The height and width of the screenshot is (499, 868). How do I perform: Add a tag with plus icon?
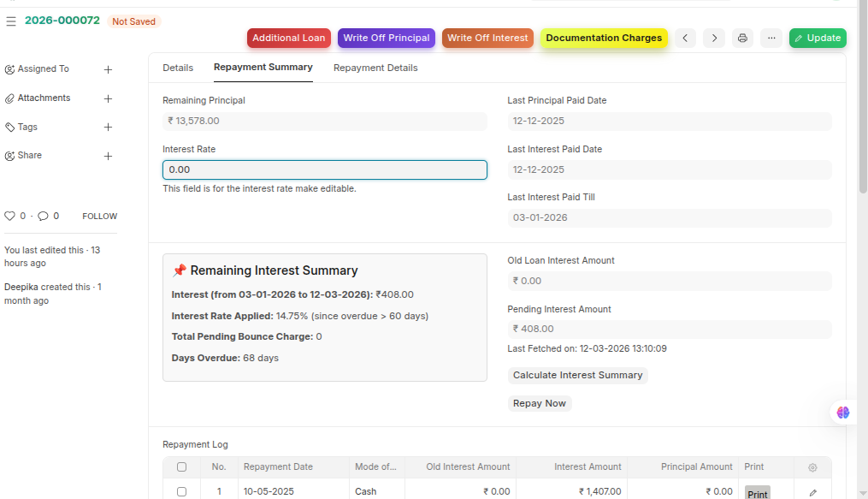click(108, 128)
